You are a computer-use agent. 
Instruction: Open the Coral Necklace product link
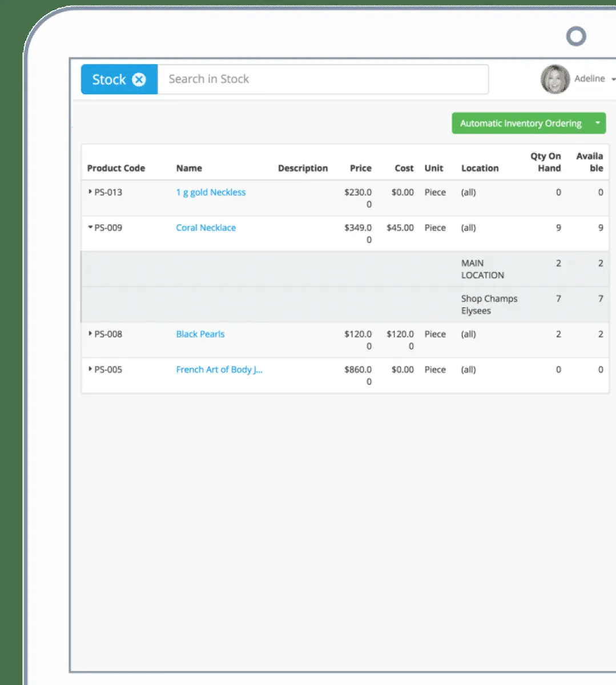click(x=206, y=228)
